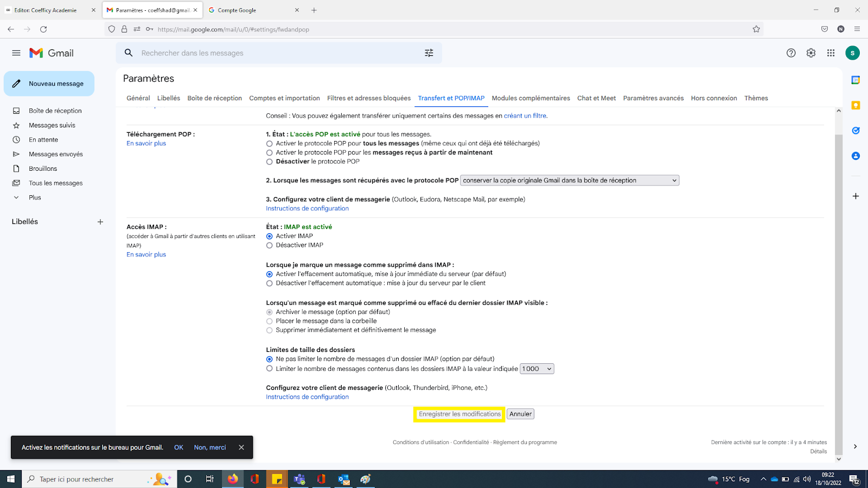Switch to the Compte Google browser tab
Viewport: 868px width, 488px height.
tap(254, 10)
